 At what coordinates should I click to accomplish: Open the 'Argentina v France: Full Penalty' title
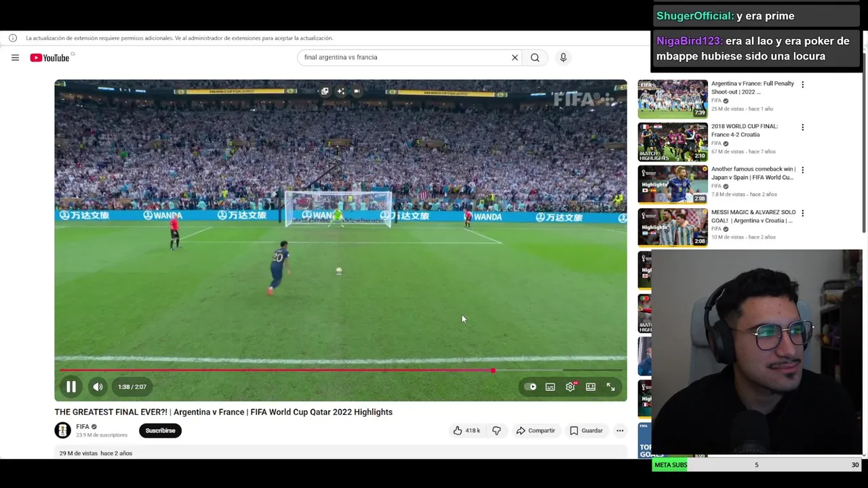point(752,87)
